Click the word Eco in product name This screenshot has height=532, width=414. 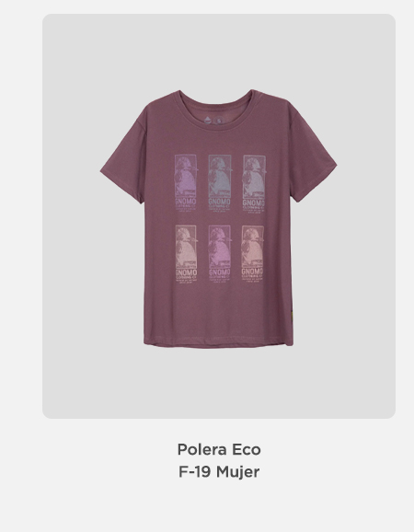(247, 449)
